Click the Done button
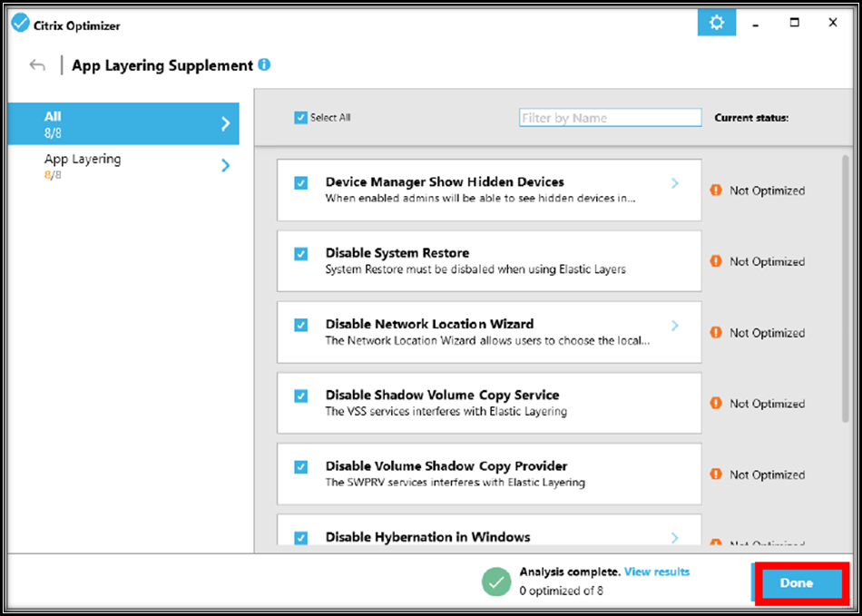The image size is (862, 616). [x=797, y=583]
